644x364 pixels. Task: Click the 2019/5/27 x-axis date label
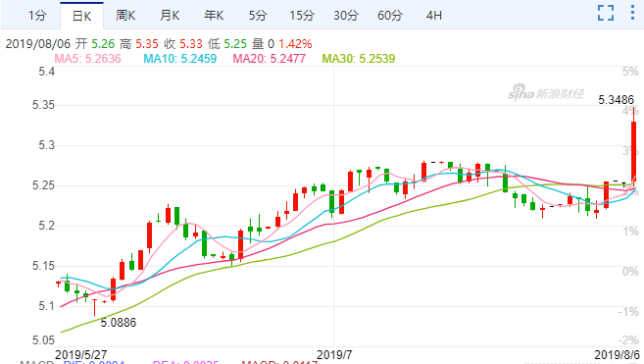(81, 354)
